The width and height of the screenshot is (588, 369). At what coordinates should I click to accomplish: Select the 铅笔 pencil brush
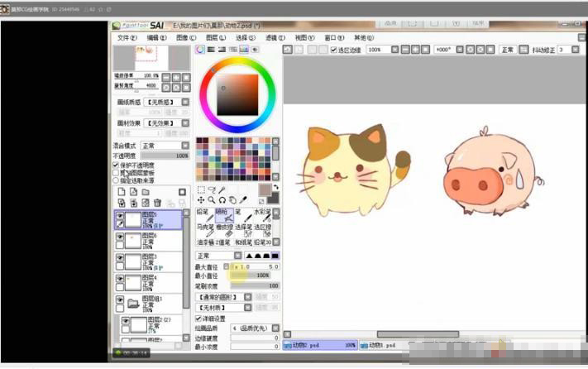click(205, 215)
